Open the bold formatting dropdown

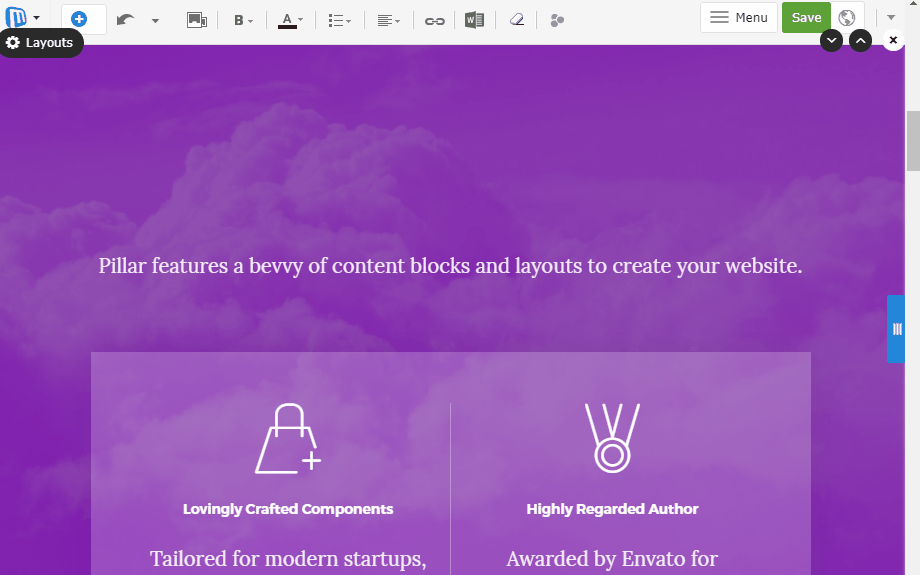pyautogui.click(x=243, y=21)
